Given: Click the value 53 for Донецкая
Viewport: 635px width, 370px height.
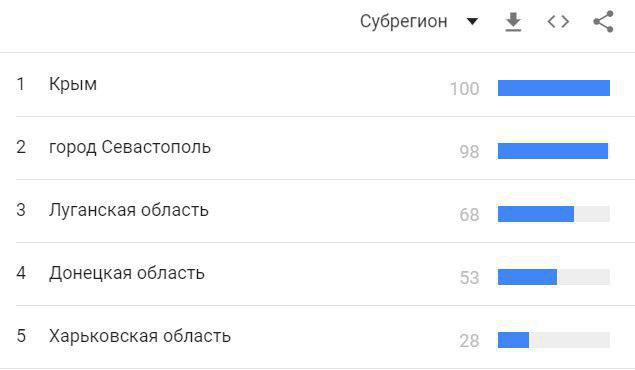Looking at the screenshot, I should pos(469,278).
